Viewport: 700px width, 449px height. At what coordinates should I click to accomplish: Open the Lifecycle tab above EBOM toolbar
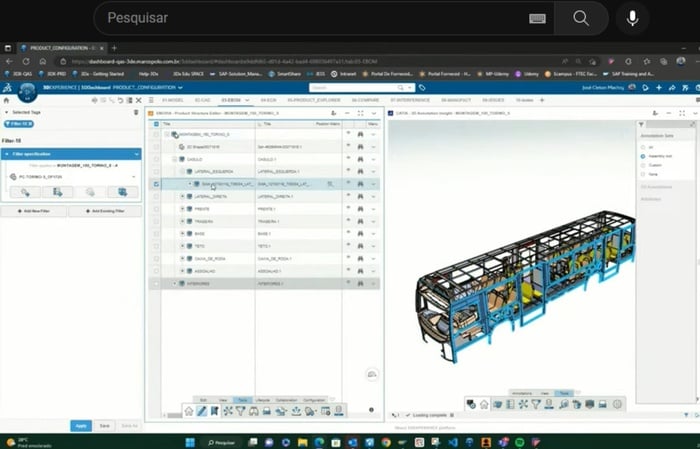(x=262, y=400)
